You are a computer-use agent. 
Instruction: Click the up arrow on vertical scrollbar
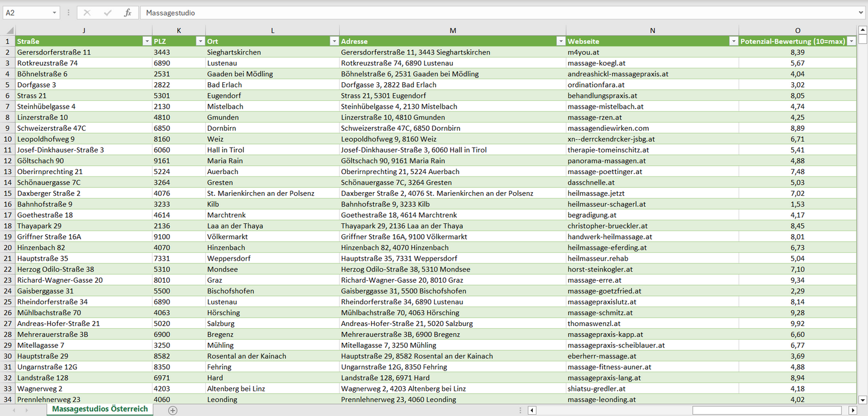(x=863, y=28)
